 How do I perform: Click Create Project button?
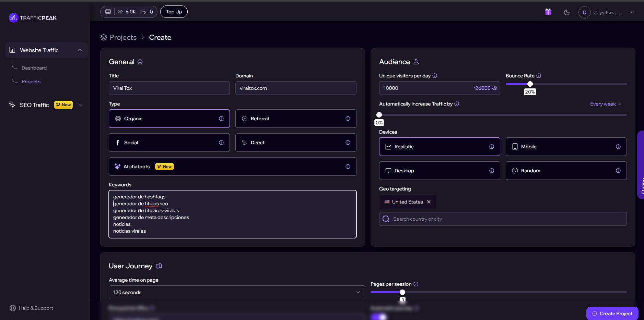point(612,313)
